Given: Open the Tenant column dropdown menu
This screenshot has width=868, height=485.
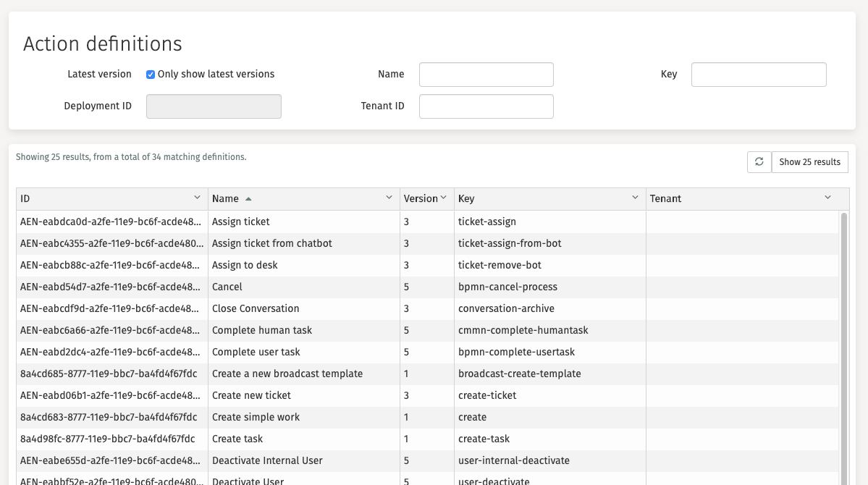Looking at the screenshot, I should 828,198.
